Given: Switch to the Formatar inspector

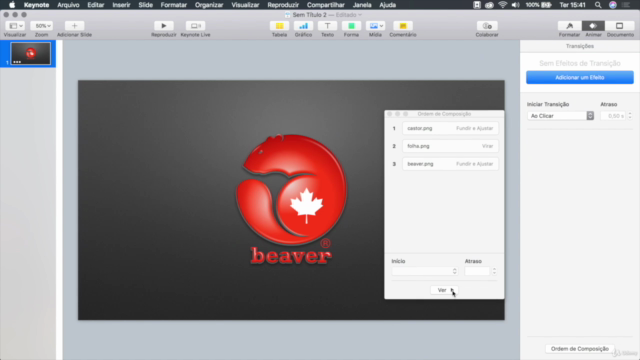Looking at the screenshot, I should [569, 26].
